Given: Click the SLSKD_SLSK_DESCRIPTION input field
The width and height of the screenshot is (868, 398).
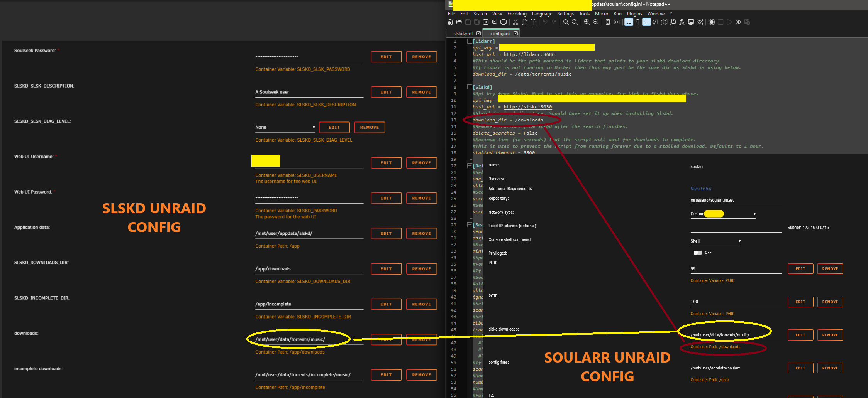Looking at the screenshot, I should pos(309,92).
